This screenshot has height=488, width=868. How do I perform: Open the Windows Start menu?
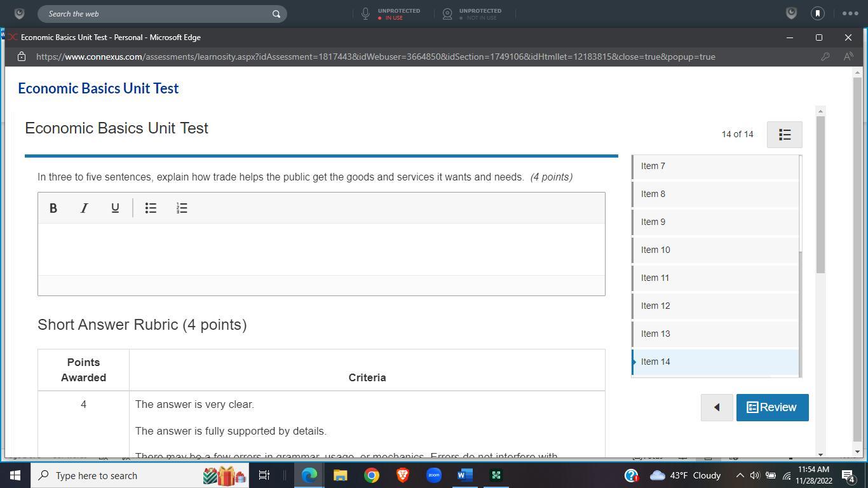tap(15, 475)
